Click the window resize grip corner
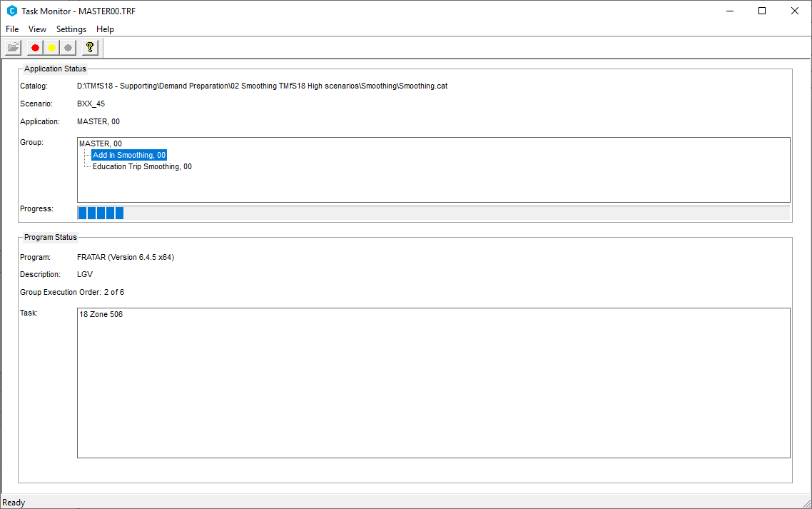 click(x=807, y=503)
